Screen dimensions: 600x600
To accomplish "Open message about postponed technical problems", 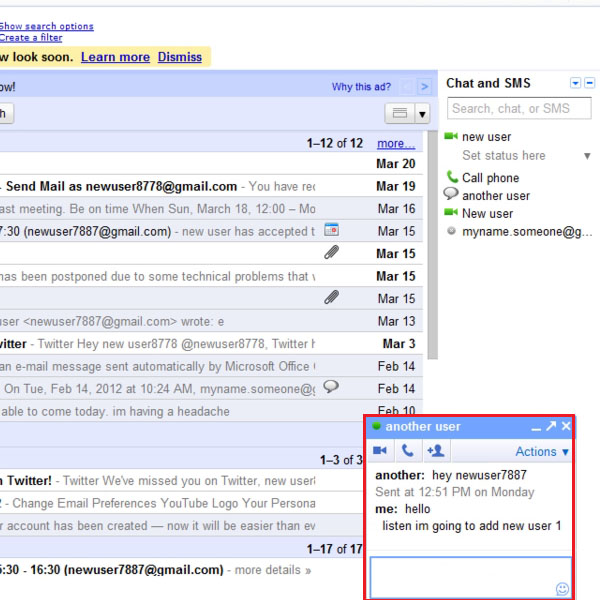I will 210,276.
